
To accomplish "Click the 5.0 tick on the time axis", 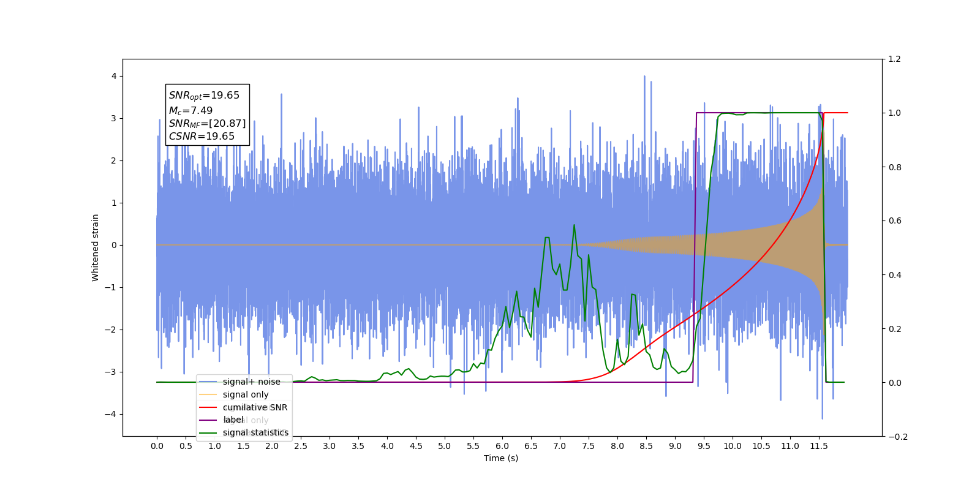I will tap(445, 446).
